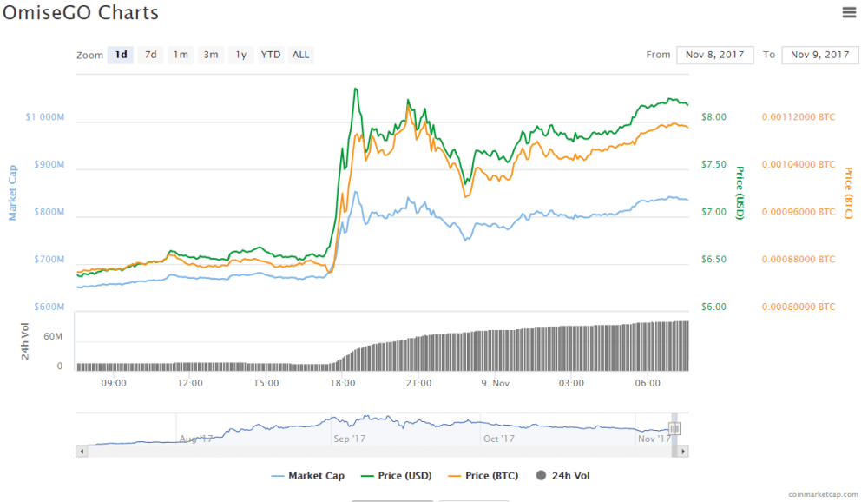Click the $1 000M market cap label

[45, 117]
